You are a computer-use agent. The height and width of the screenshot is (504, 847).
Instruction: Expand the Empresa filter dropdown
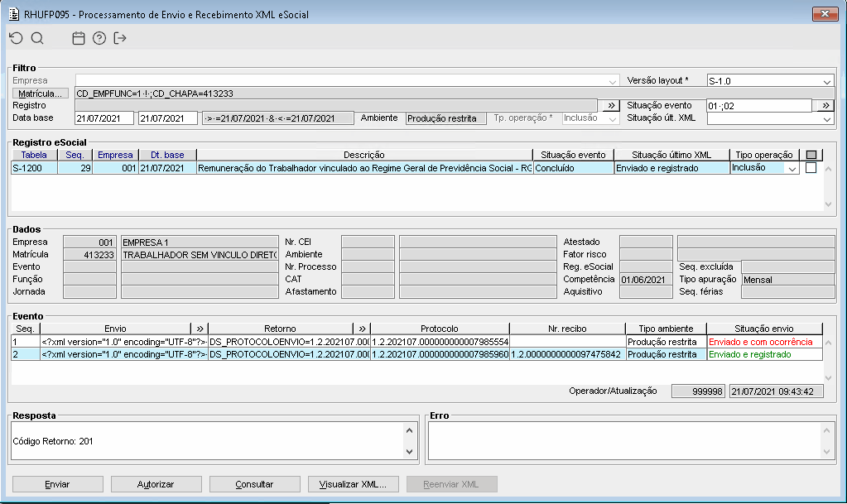pos(612,81)
